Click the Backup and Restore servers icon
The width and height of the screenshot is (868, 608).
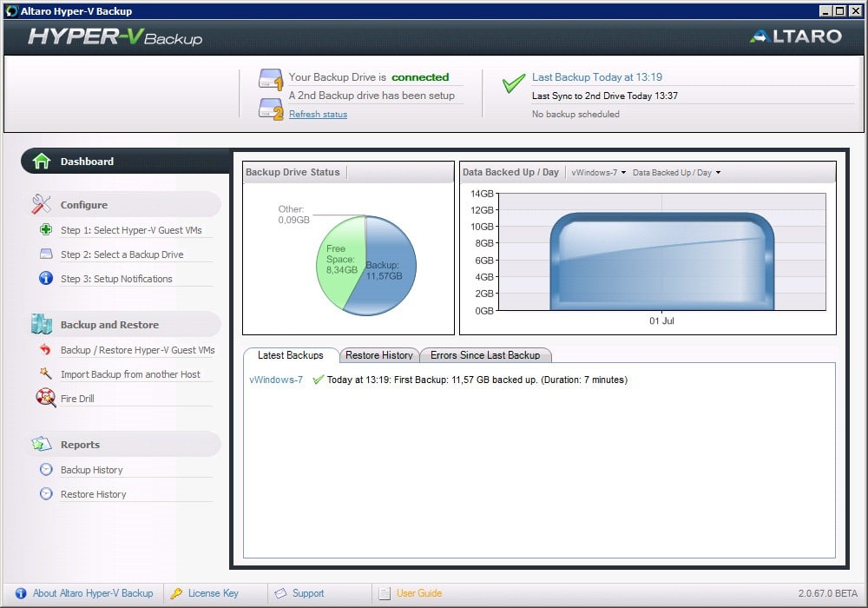[42, 325]
